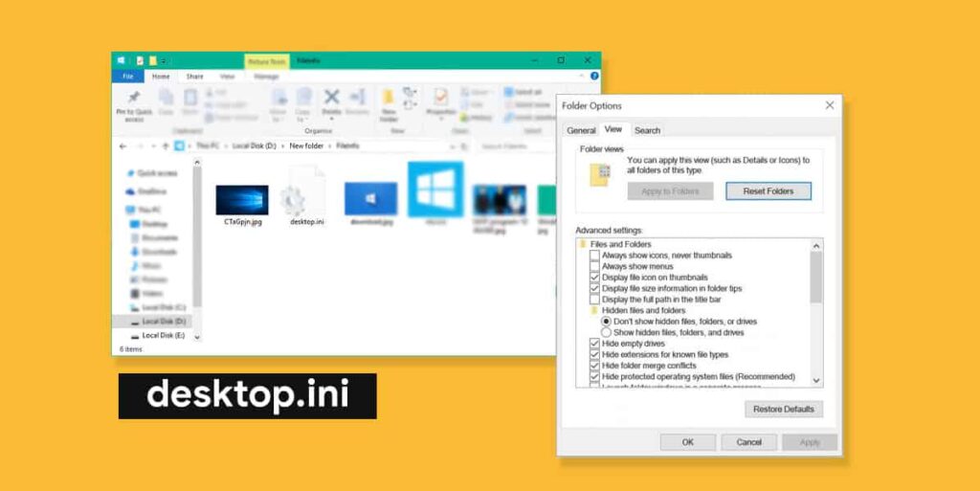
Task: Open OneDrive in Explorer sidebar
Action: pos(147,191)
